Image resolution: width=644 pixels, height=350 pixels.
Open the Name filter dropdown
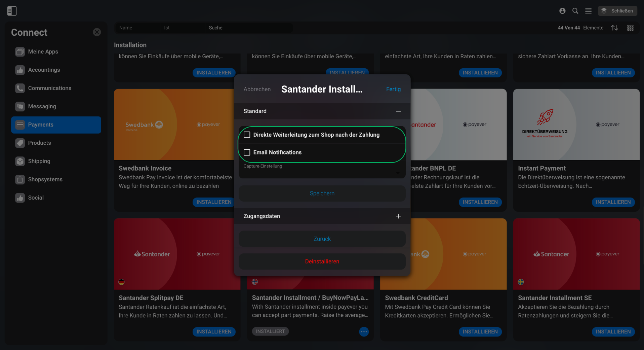[137, 28]
